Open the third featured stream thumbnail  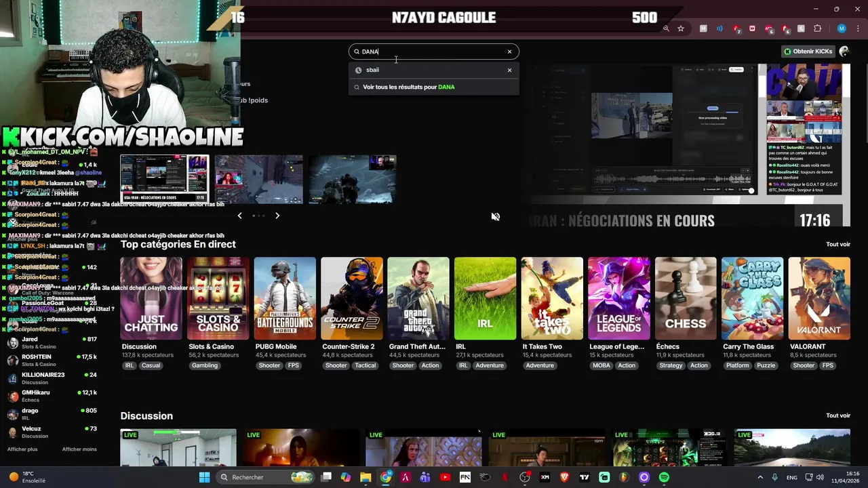click(x=353, y=179)
